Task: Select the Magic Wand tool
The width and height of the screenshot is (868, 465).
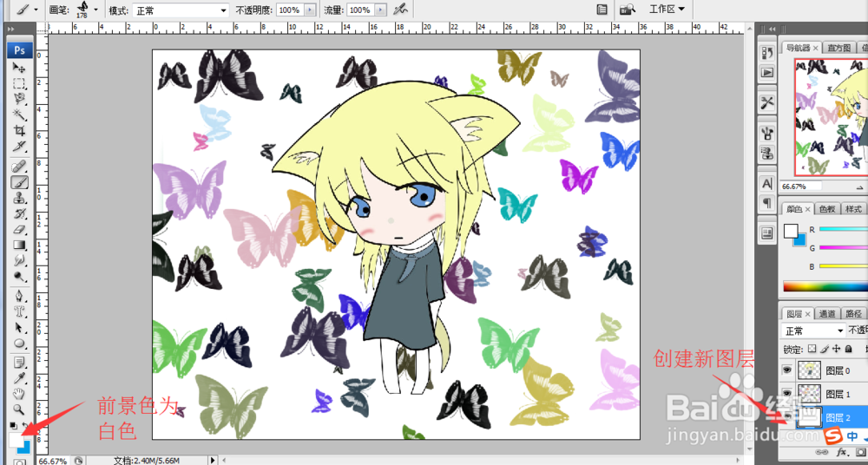Action: 20,115
